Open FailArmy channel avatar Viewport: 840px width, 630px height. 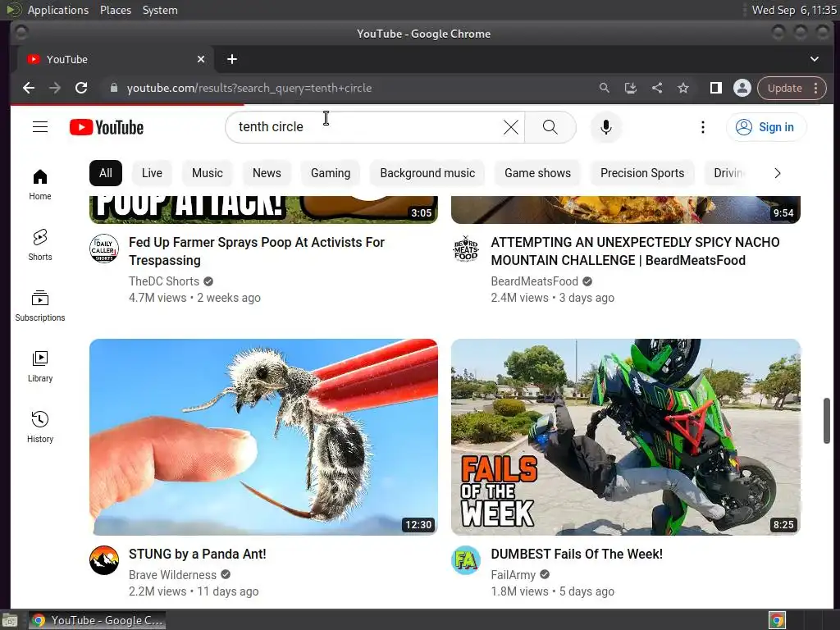(x=466, y=560)
